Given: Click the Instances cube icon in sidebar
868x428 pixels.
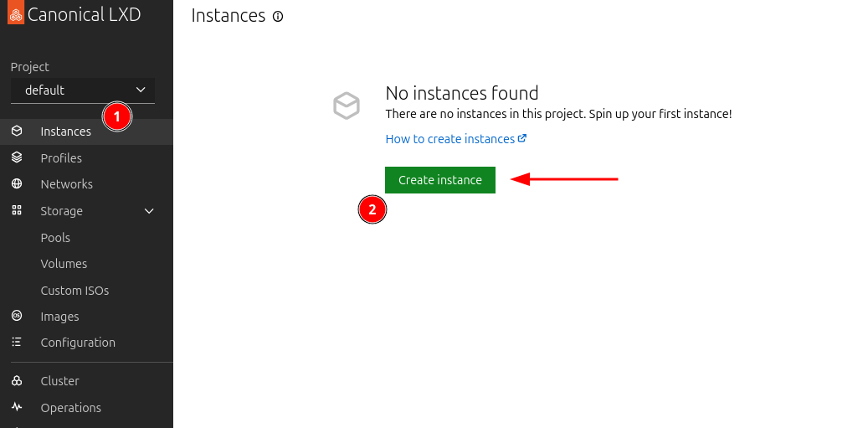Looking at the screenshot, I should (x=17, y=131).
